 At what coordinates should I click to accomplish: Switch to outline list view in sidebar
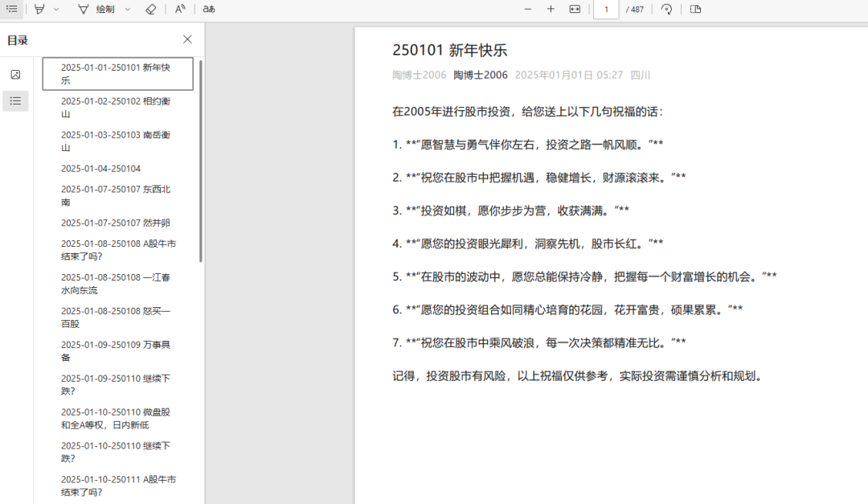[15, 100]
